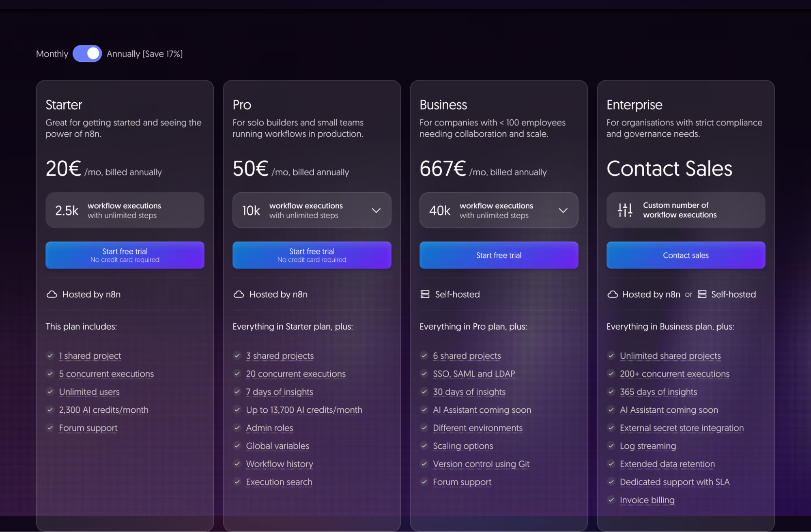Click the cloud icon in the Starter plan
The height and width of the screenshot is (532, 811).
[x=52, y=294]
